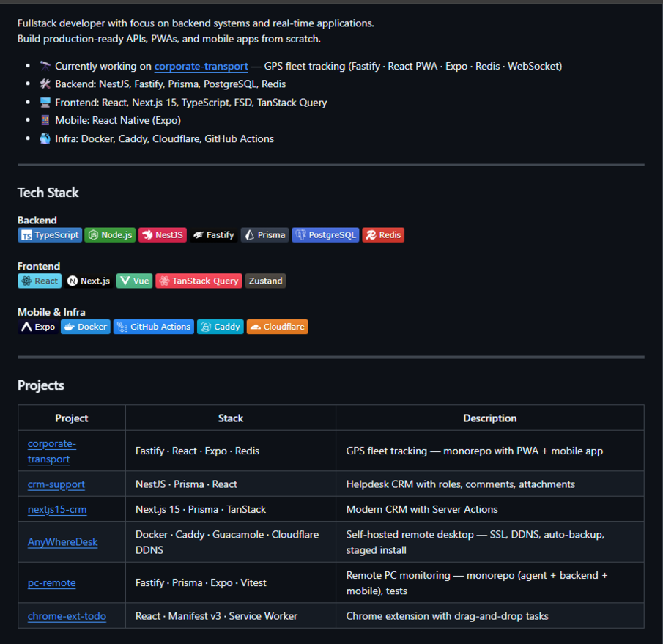Click the TanStack Query badge
Viewport: 663px width, 644px height.
(x=199, y=281)
